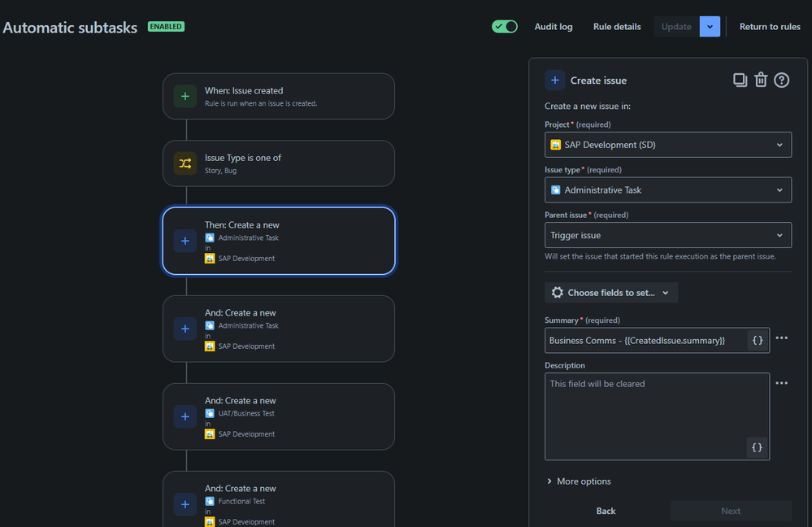
Task: Click the 'Automatic subtasks' rule title
Action: coord(70,28)
